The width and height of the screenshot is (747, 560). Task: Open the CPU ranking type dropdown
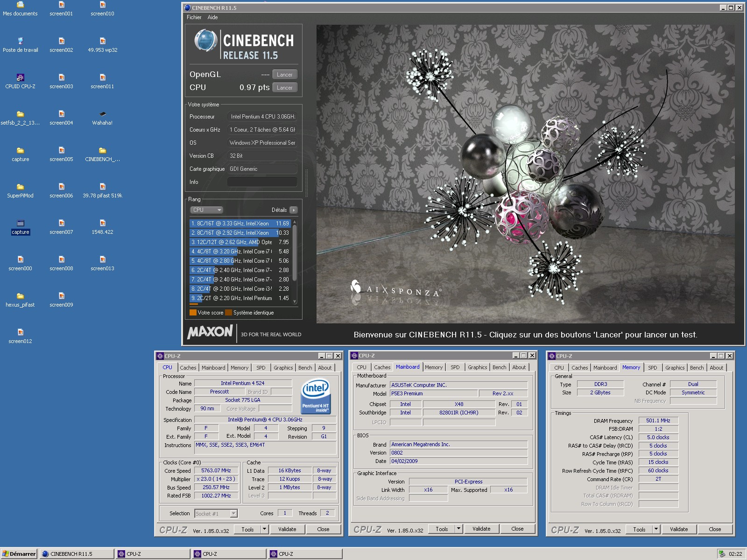point(206,210)
